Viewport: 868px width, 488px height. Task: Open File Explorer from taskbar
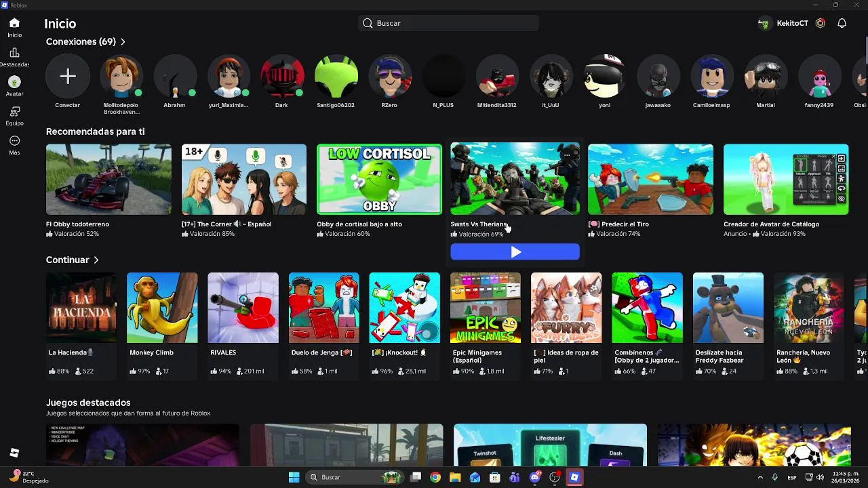[455, 477]
